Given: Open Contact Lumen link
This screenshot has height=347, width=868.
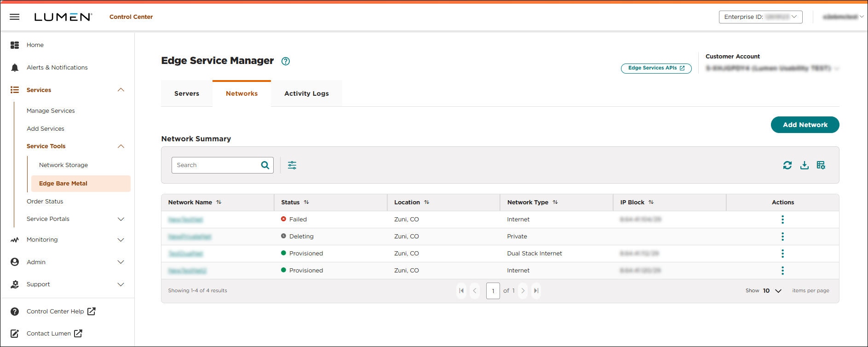Looking at the screenshot, I should (x=54, y=334).
